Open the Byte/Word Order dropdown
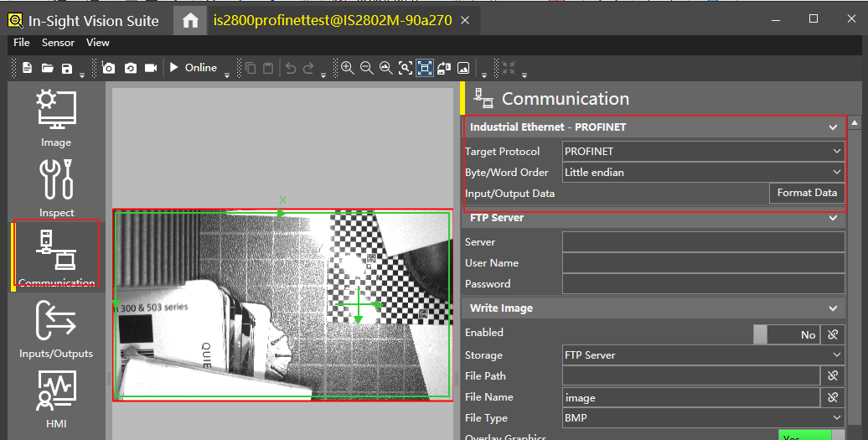Viewport: 868px width, 440px height. point(702,173)
